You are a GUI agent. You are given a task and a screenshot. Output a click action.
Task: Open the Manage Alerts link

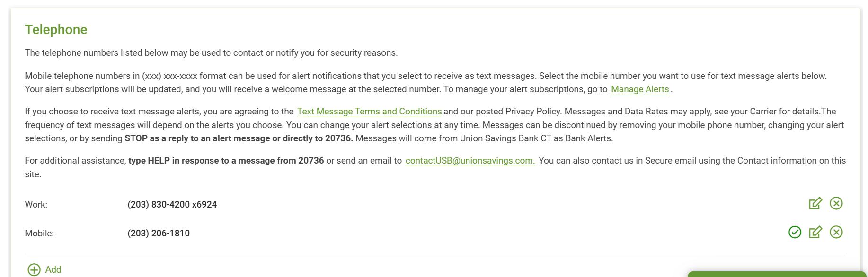click(639, 89)
